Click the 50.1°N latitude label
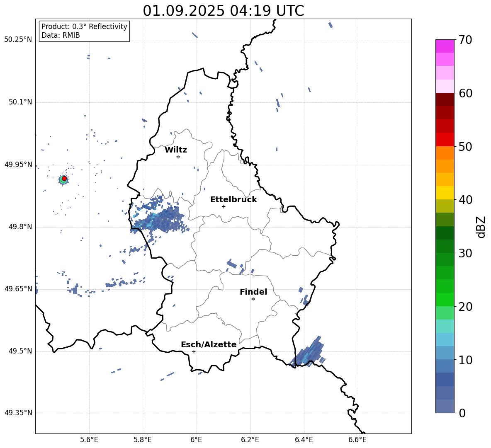Viewport: 491px width, 448px height. 20,102
